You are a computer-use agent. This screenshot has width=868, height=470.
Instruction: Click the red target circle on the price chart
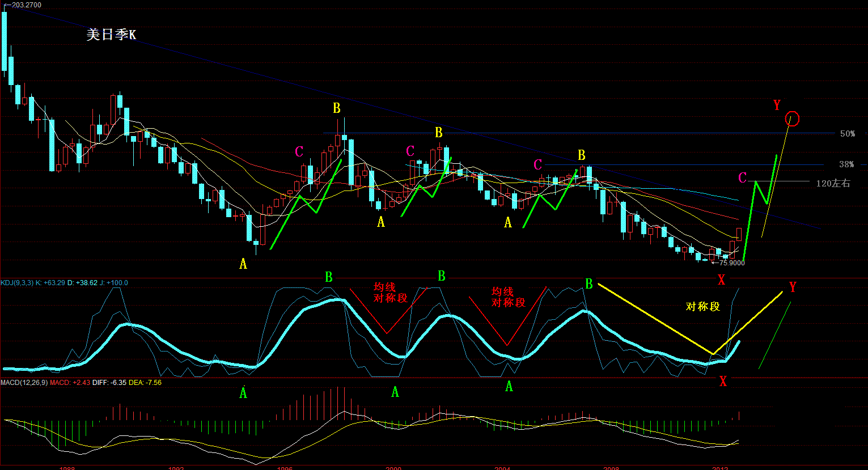pos(793,118)
